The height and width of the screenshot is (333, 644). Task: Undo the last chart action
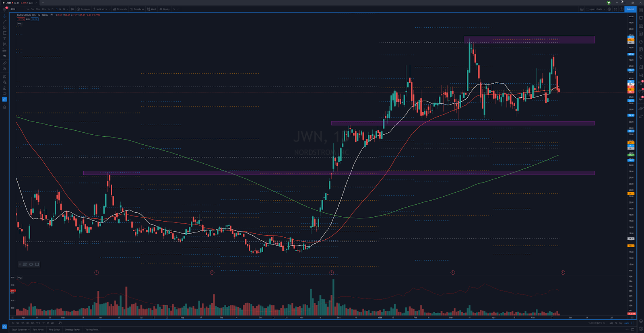[174, 9]
